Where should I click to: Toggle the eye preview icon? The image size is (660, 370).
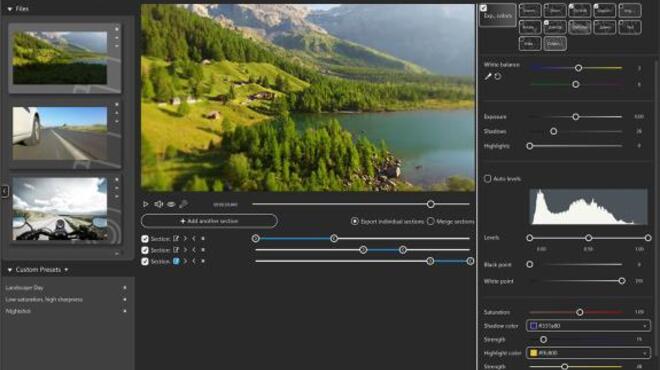coord(171,204)
